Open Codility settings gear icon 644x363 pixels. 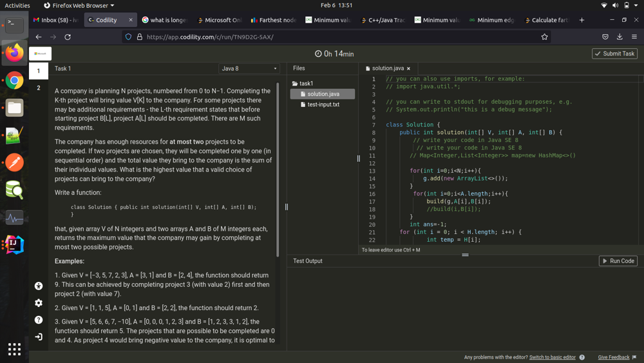click(x=39, y=303)
